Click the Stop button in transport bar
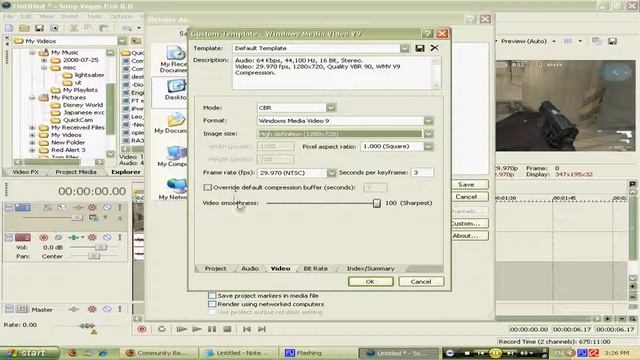640x360 pixels. pyautogui.click(x=227, y=329)
